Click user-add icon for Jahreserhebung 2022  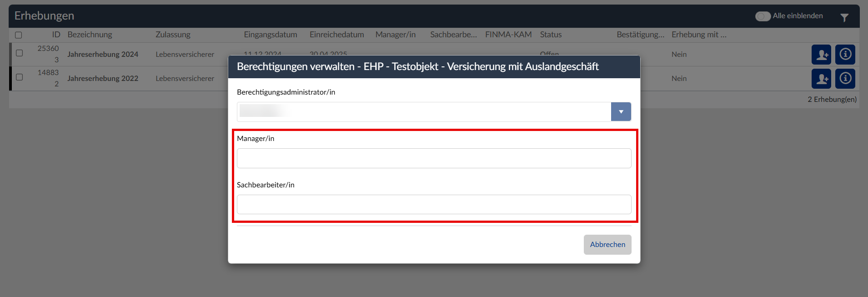(x=821, y=79)
